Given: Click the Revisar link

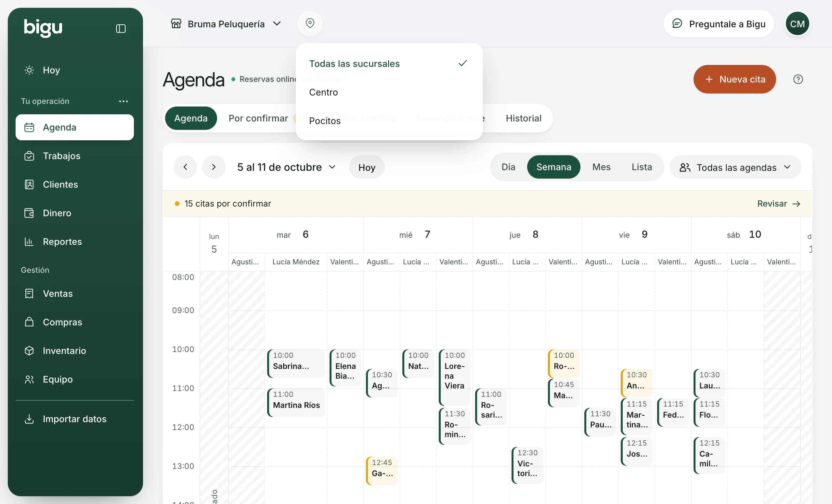Looking at the screenshot, I should (779, 204).
